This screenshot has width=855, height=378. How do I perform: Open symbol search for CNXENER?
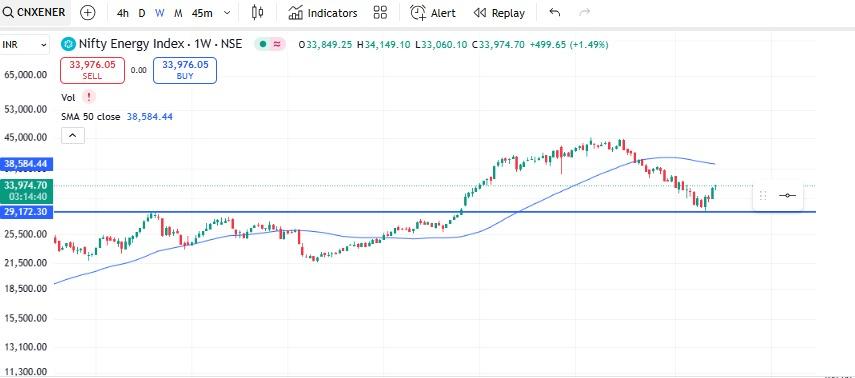click(35, 13)
